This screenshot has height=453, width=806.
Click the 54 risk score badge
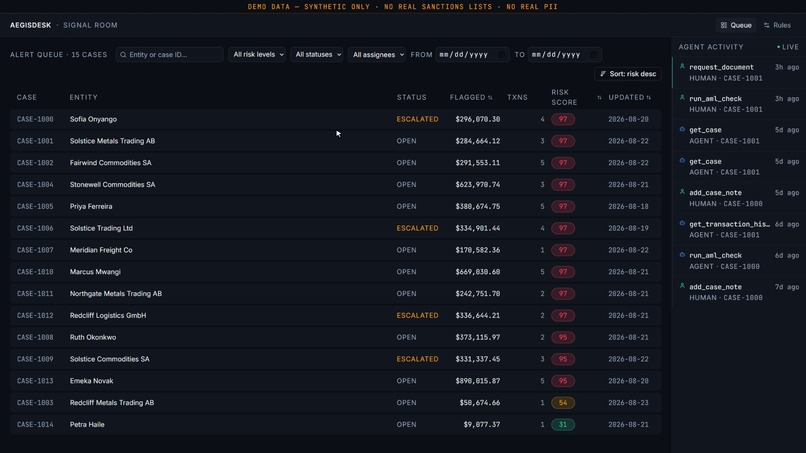coord(563,403)
